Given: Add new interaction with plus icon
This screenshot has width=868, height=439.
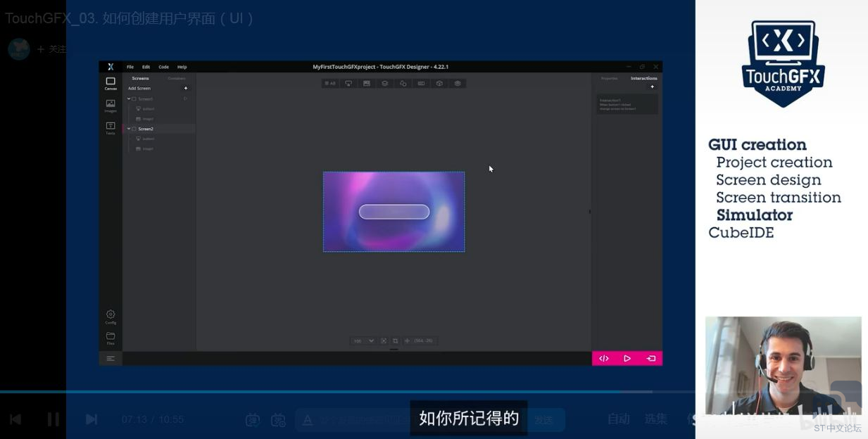Looking at the screenshot, I should tap(653, 87).
